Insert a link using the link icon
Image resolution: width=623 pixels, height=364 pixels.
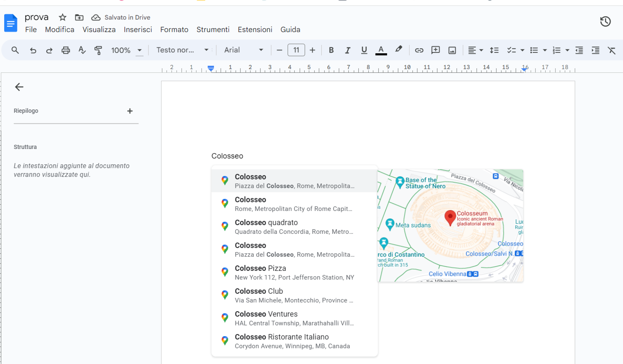(419, 50)
